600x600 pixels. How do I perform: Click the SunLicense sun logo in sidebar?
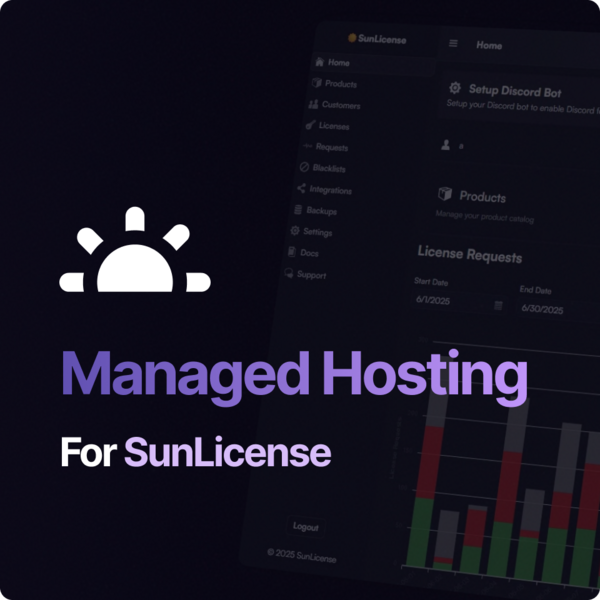(x=352, y=38)
